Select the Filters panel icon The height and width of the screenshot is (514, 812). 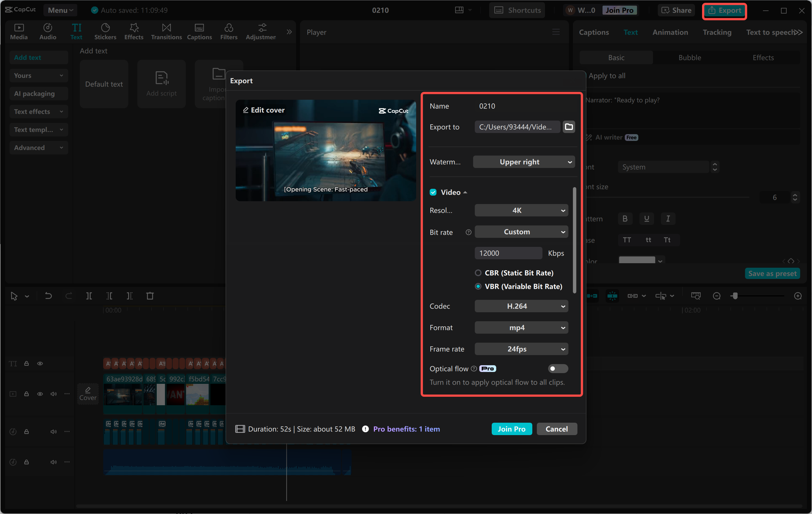tap(229, 31)
